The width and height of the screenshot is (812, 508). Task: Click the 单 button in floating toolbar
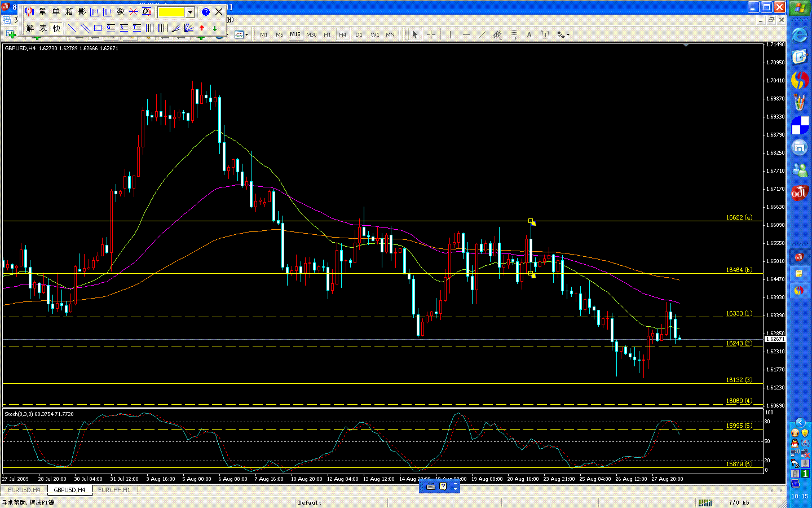tap(56, 12)
